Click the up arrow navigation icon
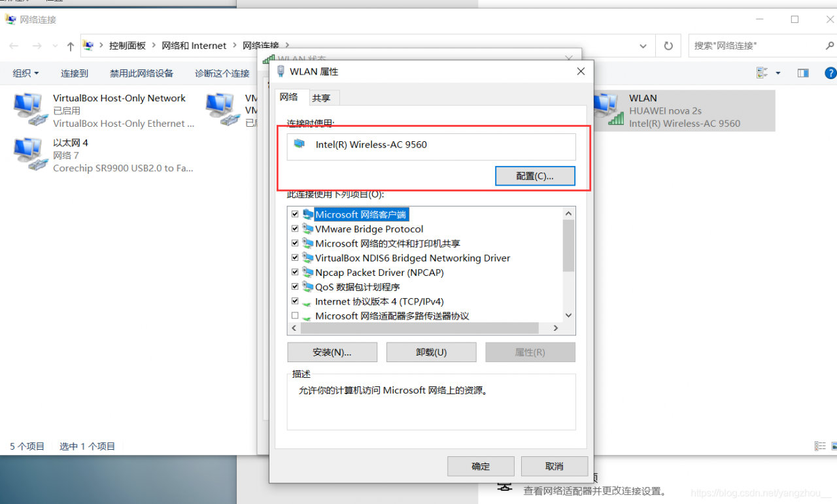The width and height of the screenshot is (837, 504). pyautogui.click(x=71, y=46)
